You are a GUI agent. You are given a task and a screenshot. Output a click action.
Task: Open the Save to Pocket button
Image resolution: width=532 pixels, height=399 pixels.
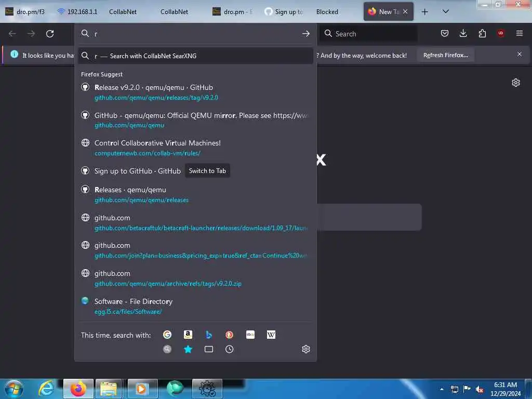[x=445, y=33]
